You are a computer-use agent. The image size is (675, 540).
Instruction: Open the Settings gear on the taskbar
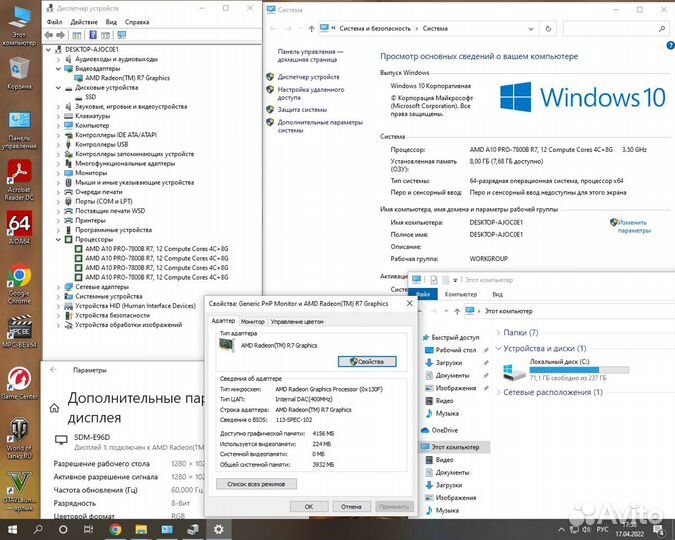tap(219, 529)
